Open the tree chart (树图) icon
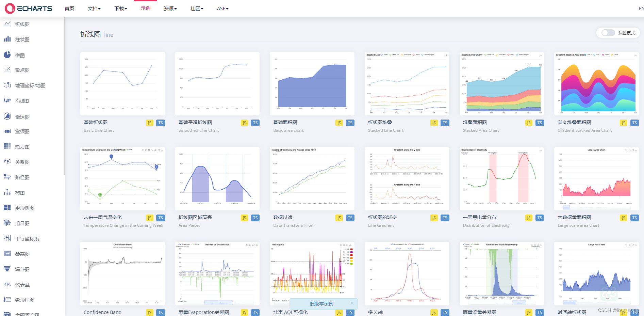The width and height of the screenshot is (644, 316). tap(7, 192)
